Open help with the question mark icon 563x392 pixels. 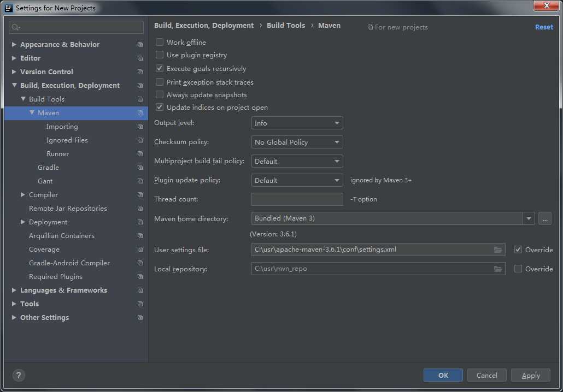click(x=19, y=375)
